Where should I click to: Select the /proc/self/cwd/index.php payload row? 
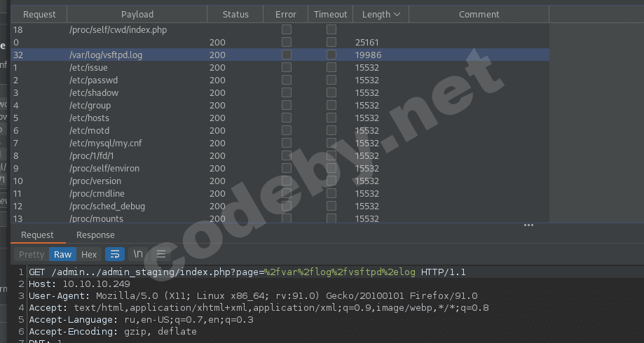(x=280, y=30)
